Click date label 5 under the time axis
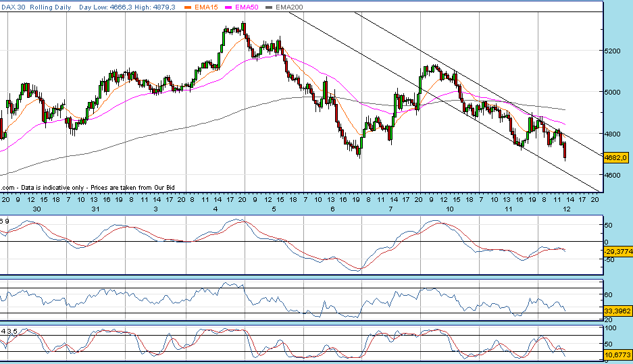 pyautogui.click(x=274, y=209)
